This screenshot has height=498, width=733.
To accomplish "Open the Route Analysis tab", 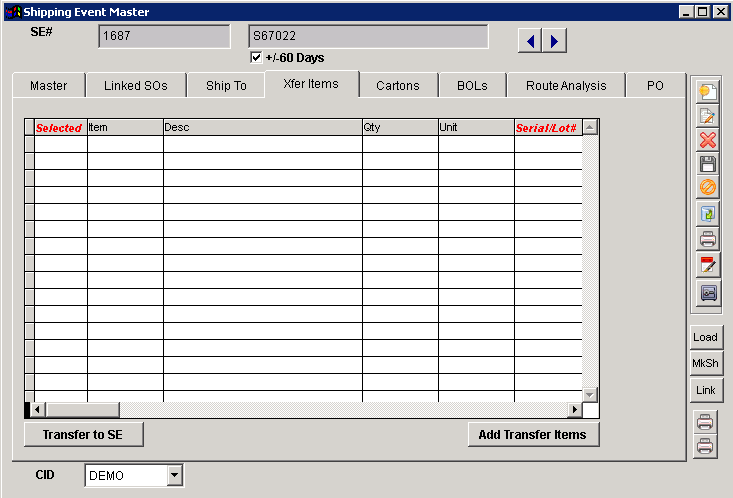I will [x=566, y=86].
